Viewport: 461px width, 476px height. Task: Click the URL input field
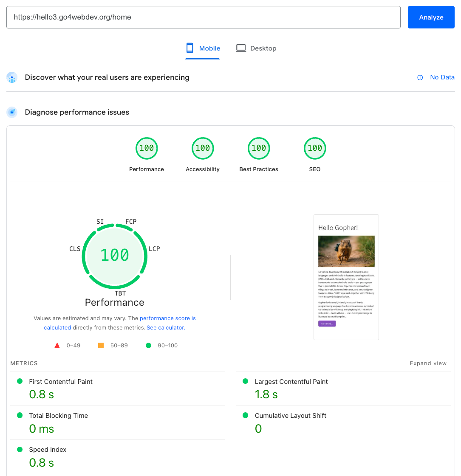pos(204,17)
